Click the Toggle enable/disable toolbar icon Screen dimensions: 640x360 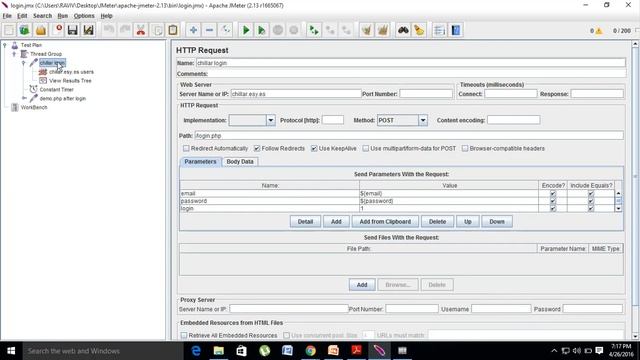coord(225,30)
